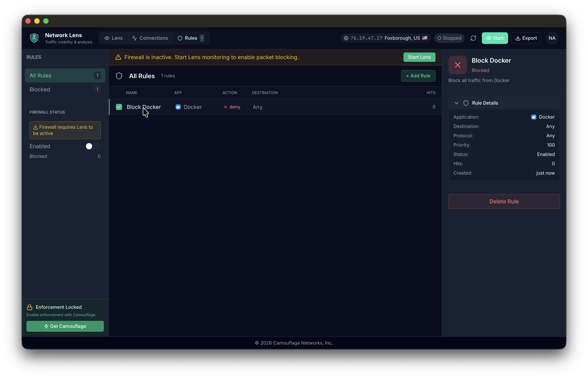Click the deny action label in the rule row
588x378 pixels.
[x=235, y=107]
